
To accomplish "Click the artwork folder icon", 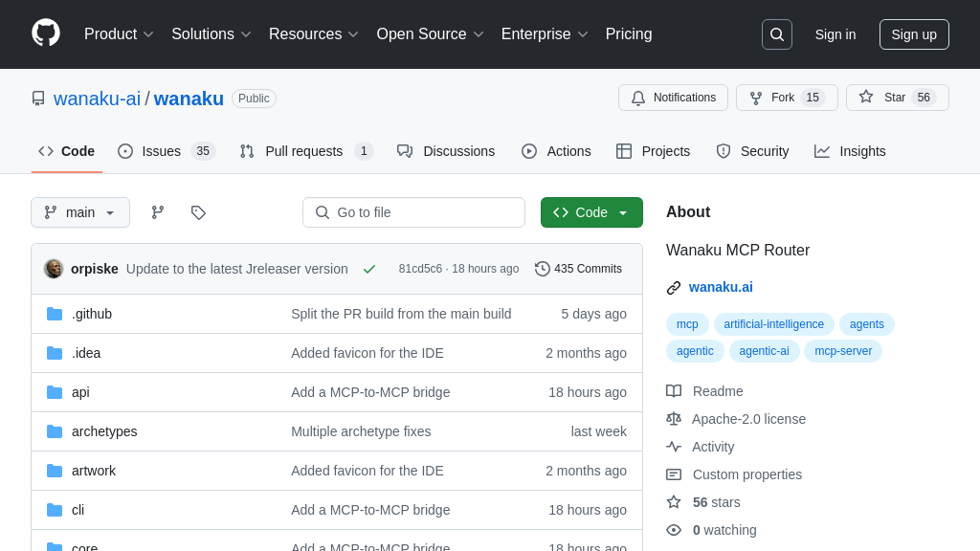I will click(55, 471).
